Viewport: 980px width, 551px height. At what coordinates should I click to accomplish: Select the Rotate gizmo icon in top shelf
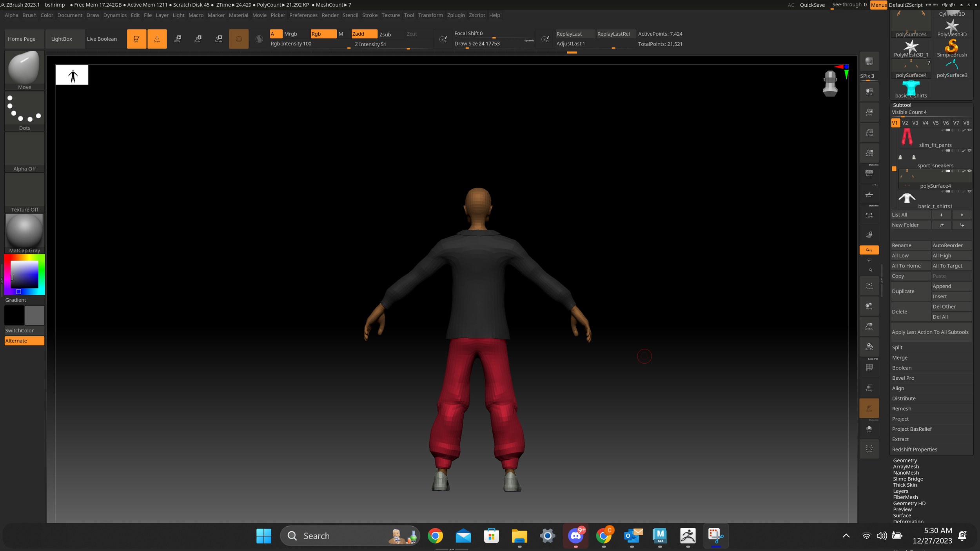(x=218, y=39)
